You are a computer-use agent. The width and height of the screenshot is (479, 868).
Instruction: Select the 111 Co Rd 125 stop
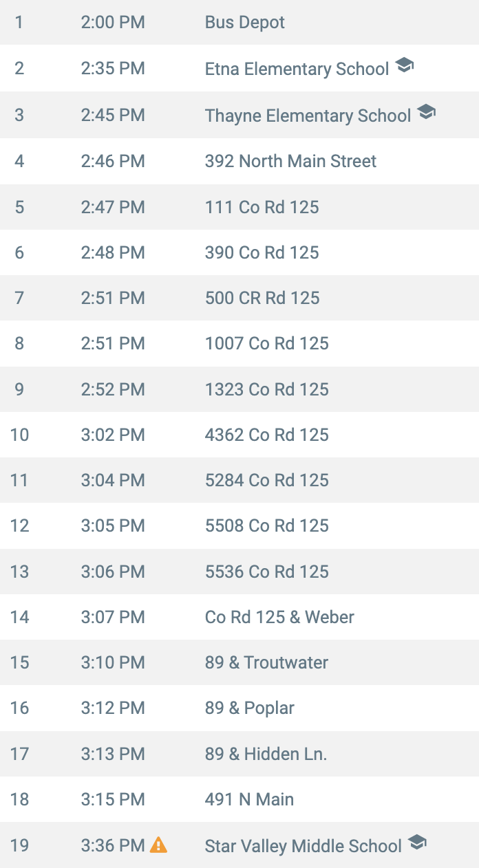click(x=239, y=207)
